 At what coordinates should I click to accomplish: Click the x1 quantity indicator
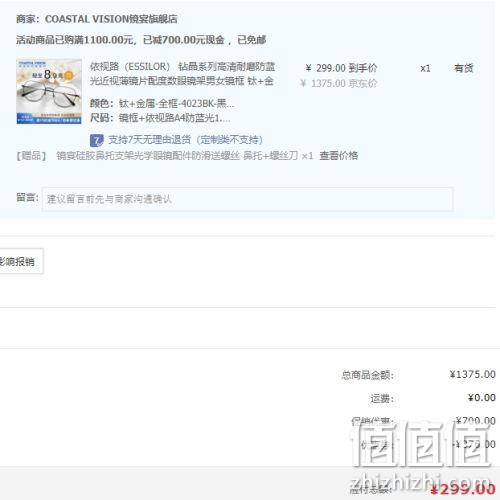coord(425,68)
